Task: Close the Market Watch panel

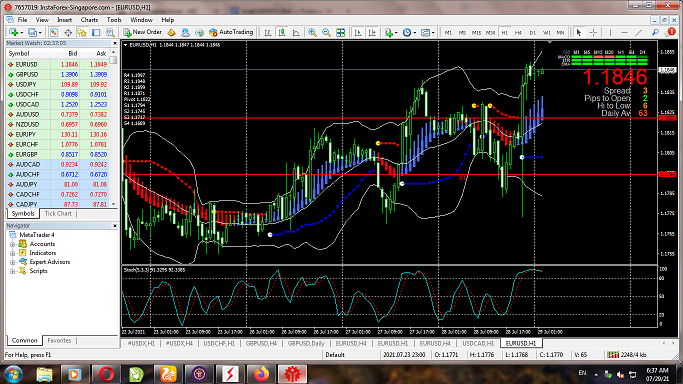Action: point(115,43)
